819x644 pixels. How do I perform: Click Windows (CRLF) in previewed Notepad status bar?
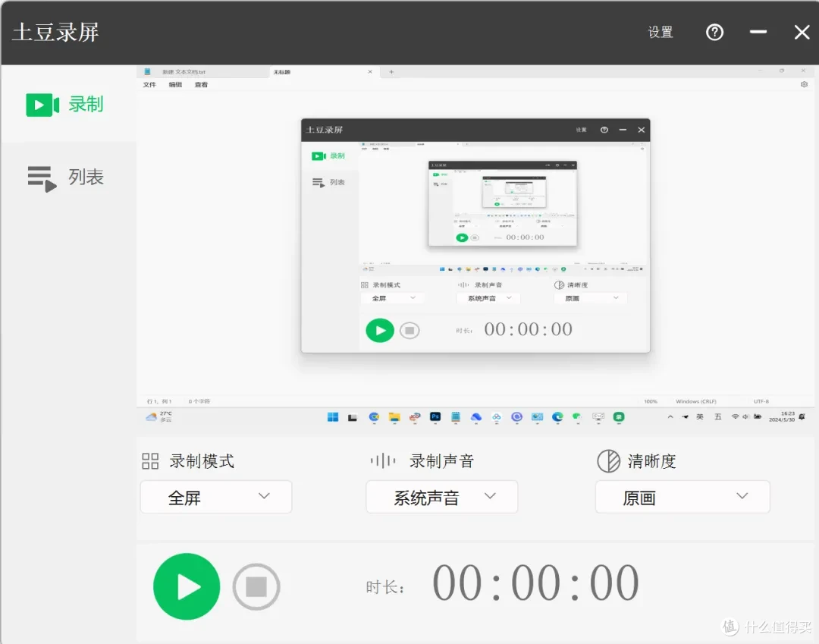695,401
